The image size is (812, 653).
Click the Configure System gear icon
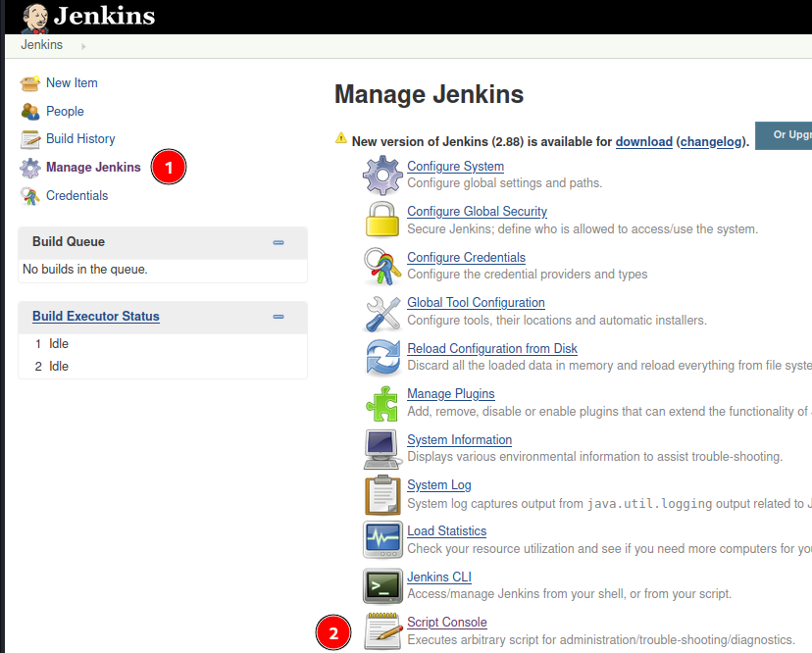pos(382,176)
